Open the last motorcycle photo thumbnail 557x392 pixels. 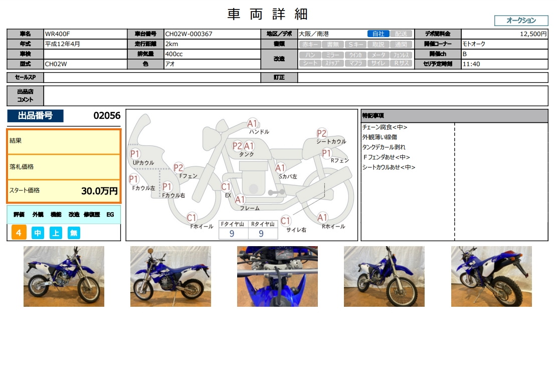tap(491, 276)
